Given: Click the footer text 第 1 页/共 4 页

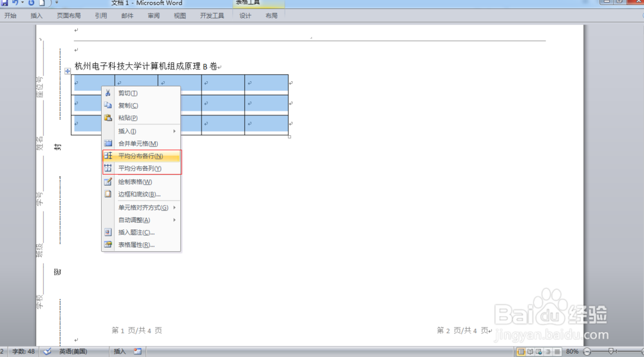Looking at the screenshot, I should [137, 331].
